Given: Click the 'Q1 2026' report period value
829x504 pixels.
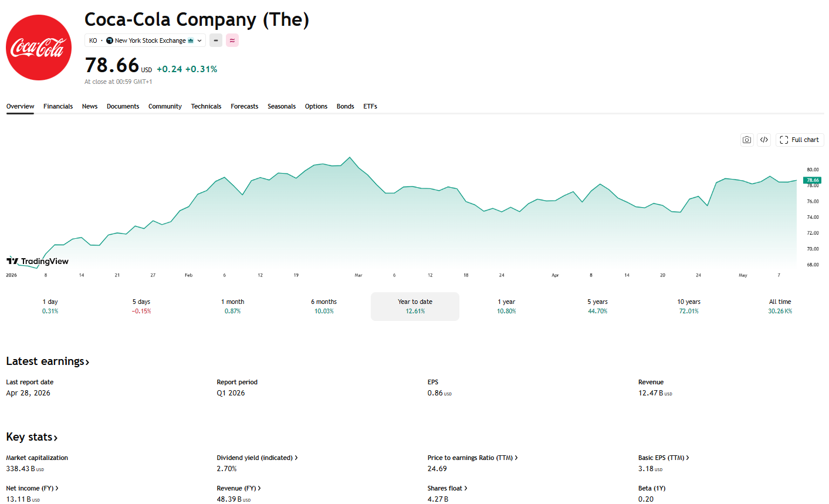Looking at the screenshot, I should (x=231, y=393).
